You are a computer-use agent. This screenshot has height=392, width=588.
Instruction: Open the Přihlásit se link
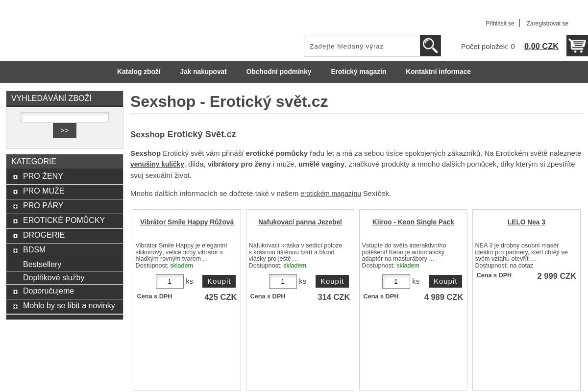[500, 24]
